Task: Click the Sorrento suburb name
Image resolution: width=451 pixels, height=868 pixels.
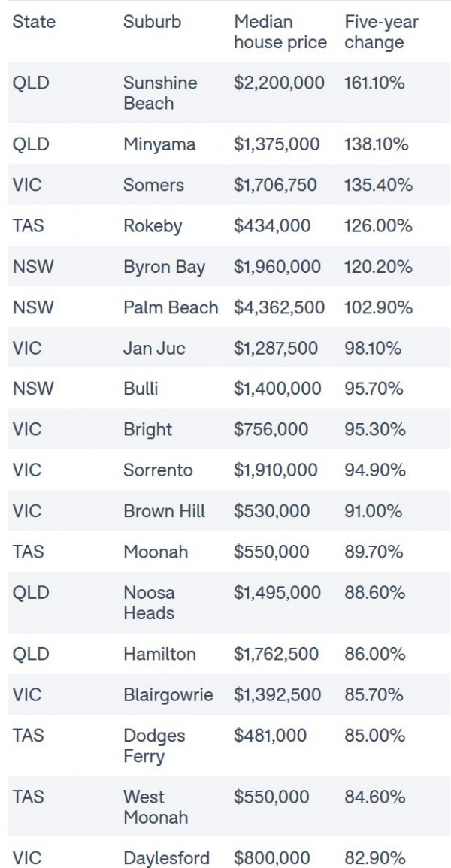Action: pos(158,470)
